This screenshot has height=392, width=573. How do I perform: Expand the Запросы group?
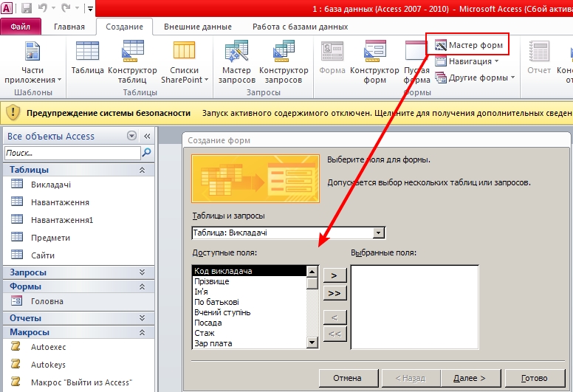(x=143, y=272)
